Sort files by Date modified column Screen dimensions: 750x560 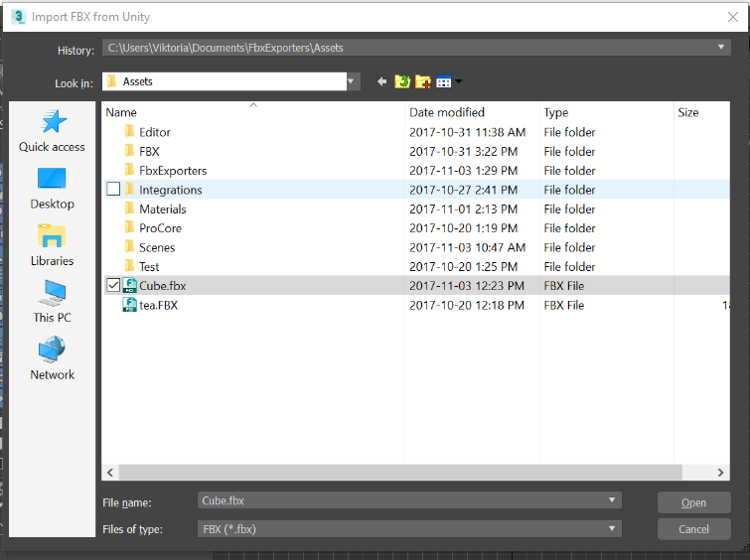tap(447, 112)
